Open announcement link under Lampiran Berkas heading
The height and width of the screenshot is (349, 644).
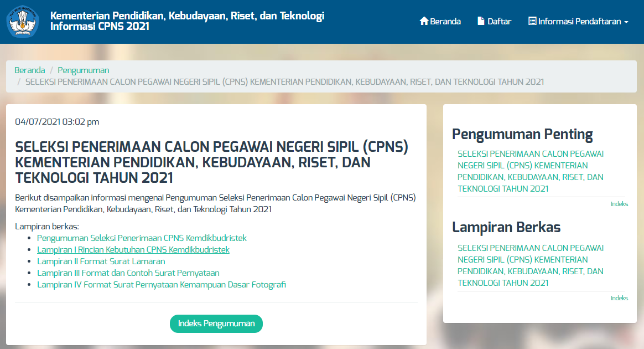pyautogui.click(x=531, y=265)
